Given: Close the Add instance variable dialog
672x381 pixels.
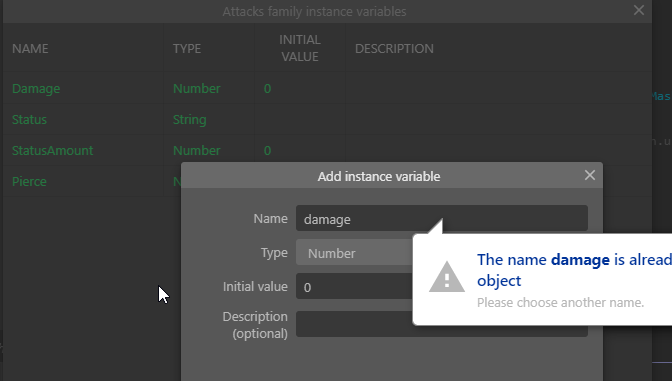Looking at the screenshot, I should tap(590, 175).
